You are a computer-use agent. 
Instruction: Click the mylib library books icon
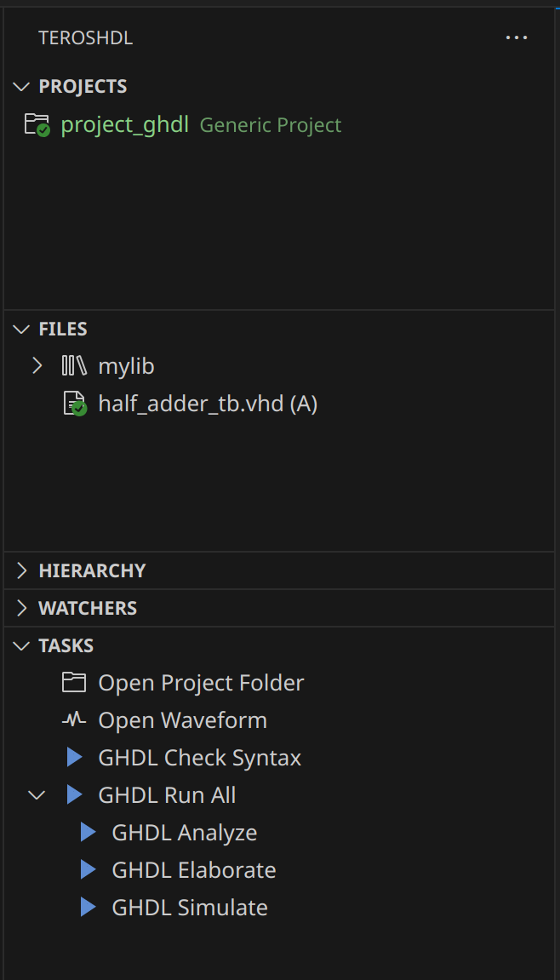[74, 365]
